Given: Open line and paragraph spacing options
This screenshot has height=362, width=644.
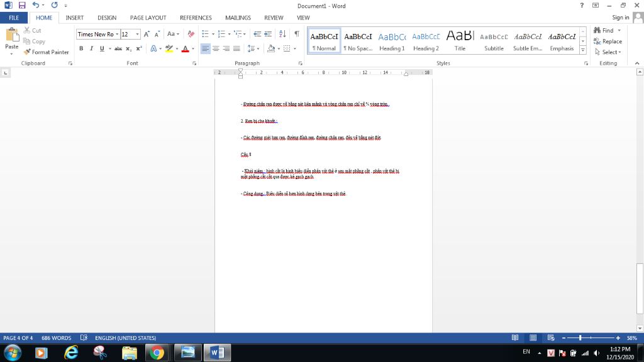Looking at the screenshot, I should point(253,48).
